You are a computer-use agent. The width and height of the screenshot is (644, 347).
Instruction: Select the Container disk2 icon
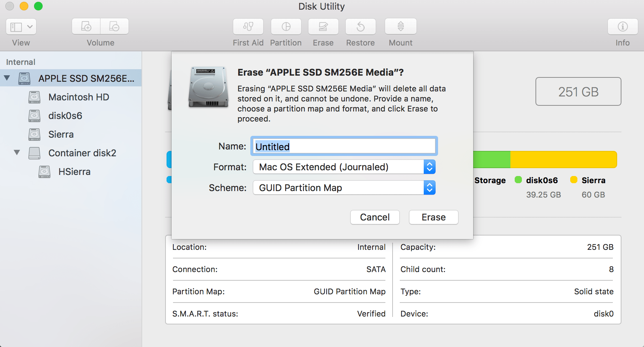point(34,153)
